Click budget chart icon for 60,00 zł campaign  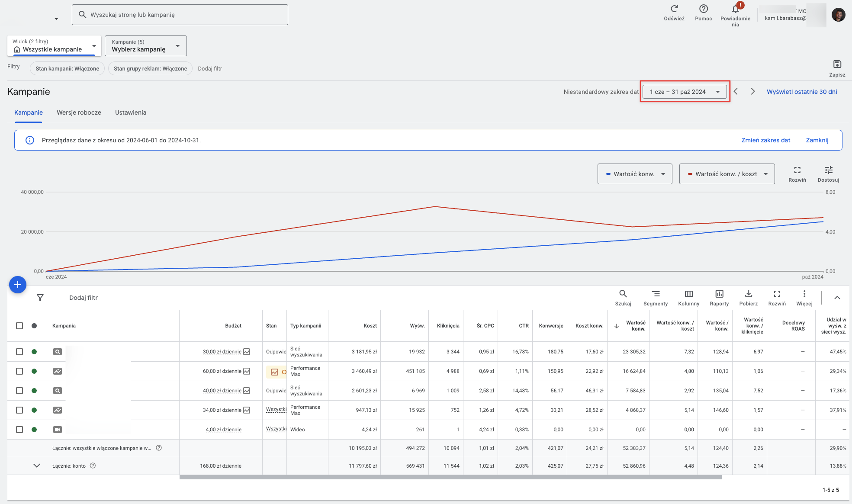tap(247, 371)
